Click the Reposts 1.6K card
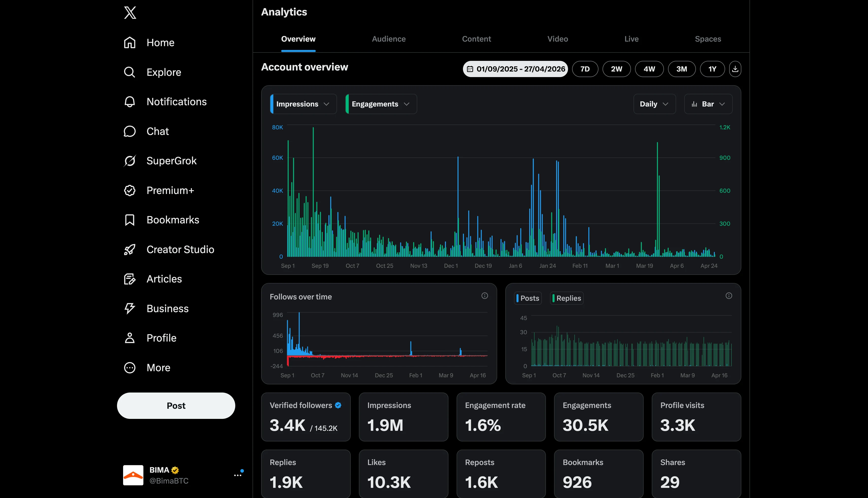The width and height of the screenshot is (868, 498). click(x=501, y=474)
